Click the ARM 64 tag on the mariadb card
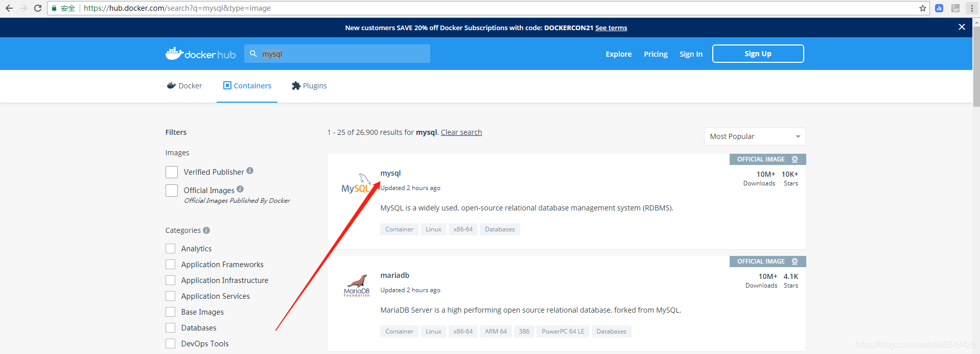 click(x=496, y=332)
